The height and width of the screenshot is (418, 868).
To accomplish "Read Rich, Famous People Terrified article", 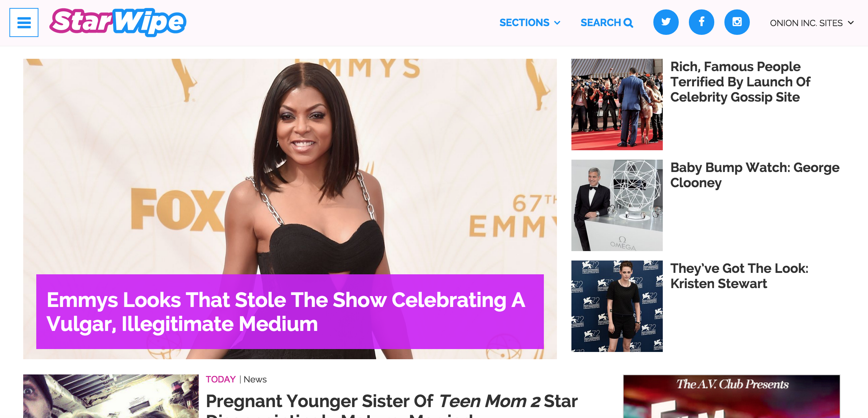I will pos(740,82).
